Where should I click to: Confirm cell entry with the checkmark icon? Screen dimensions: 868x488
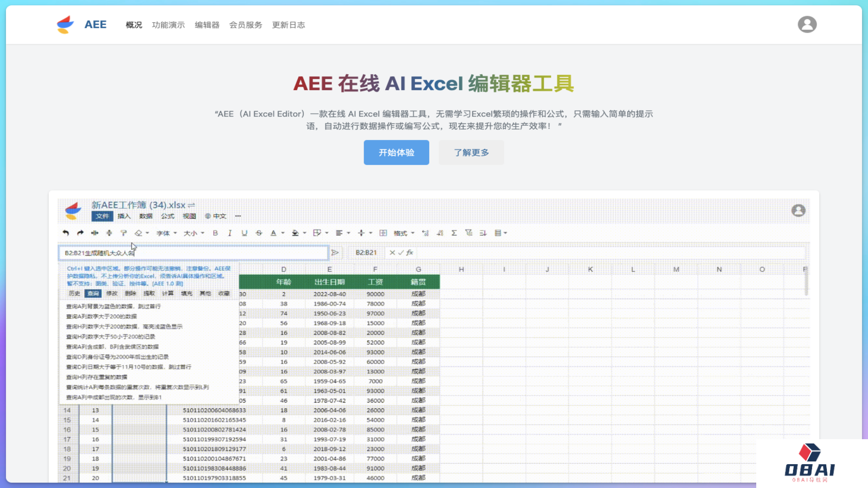pos(401,253)
